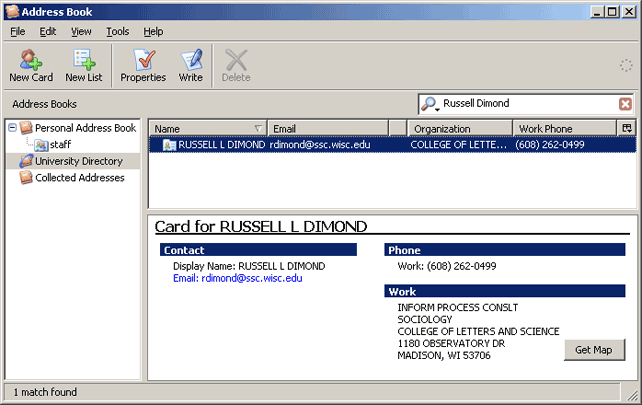The image size is (642, 405).
Task: Click the University Directory icon
Action: point(26,161)
